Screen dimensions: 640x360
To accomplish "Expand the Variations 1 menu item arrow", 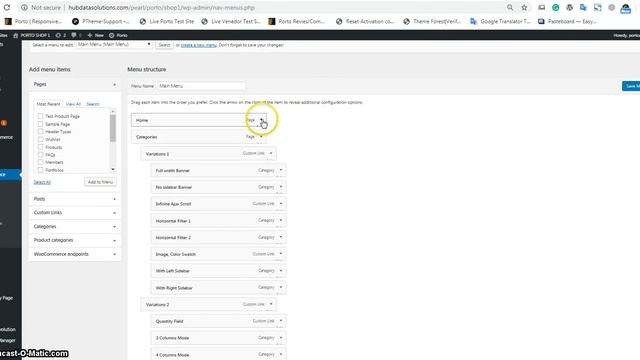I will pos(271,153).
